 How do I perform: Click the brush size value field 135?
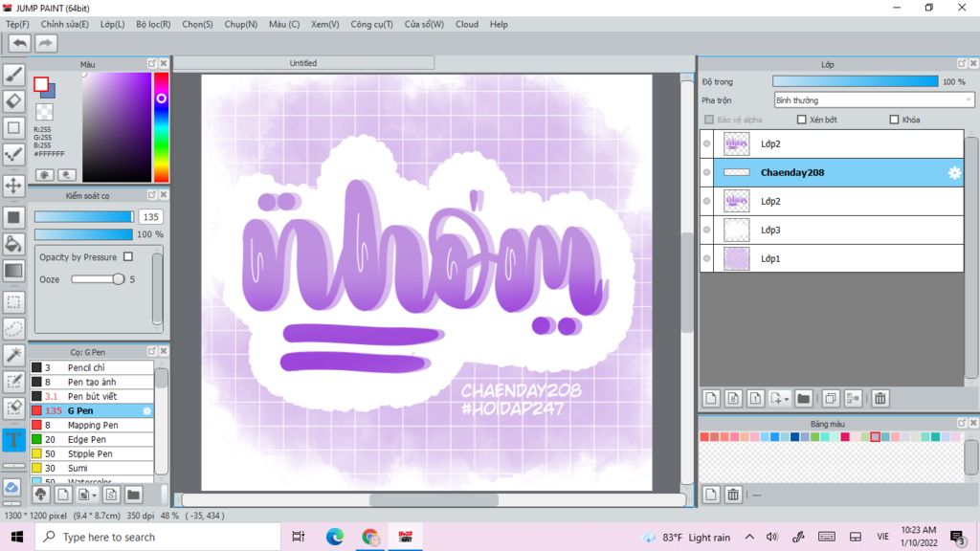click(x=150, y=217)
